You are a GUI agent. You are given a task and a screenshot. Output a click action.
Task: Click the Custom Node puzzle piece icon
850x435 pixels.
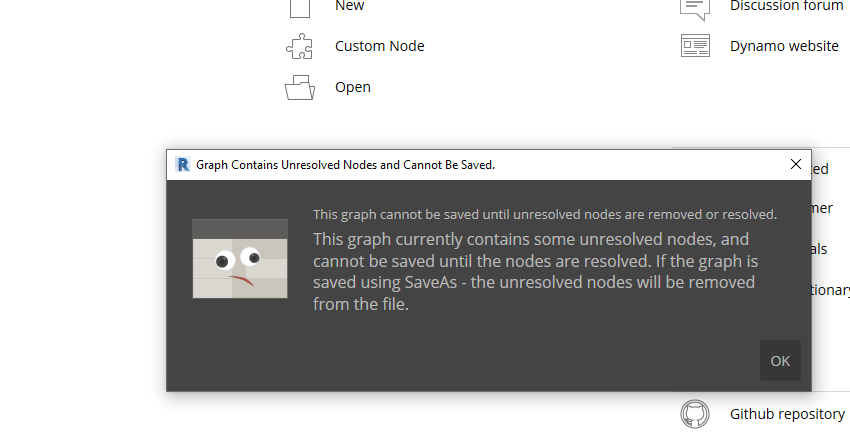(x=299, y=46)
